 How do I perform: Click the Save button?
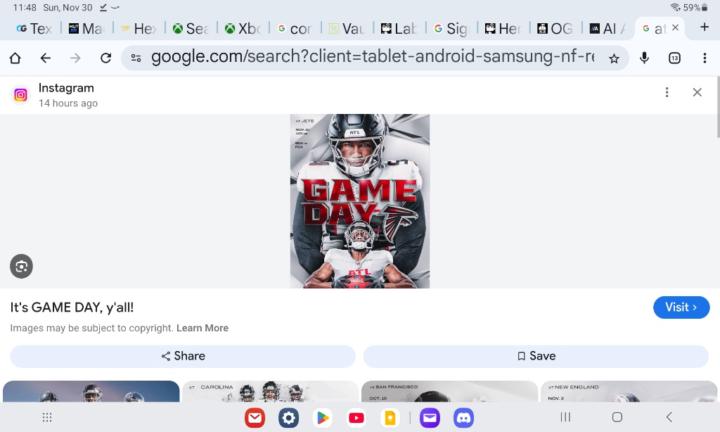pyautogui.click(x=536, y=356)
